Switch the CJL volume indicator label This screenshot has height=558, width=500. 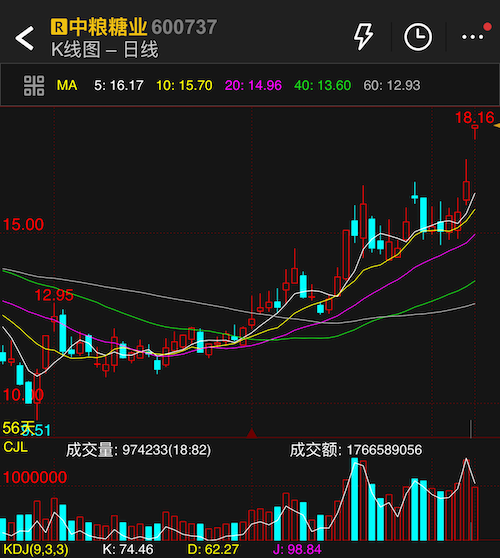point(15,447)
